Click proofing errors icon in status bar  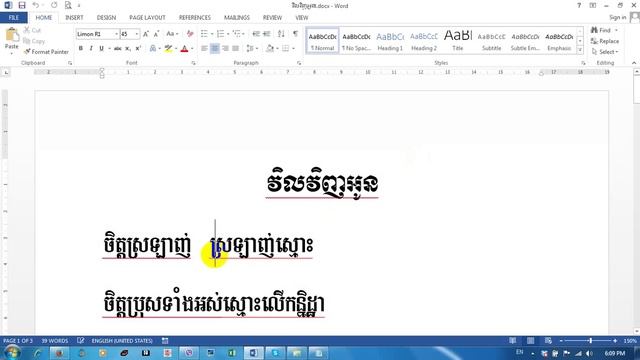(x=81, y=340)
